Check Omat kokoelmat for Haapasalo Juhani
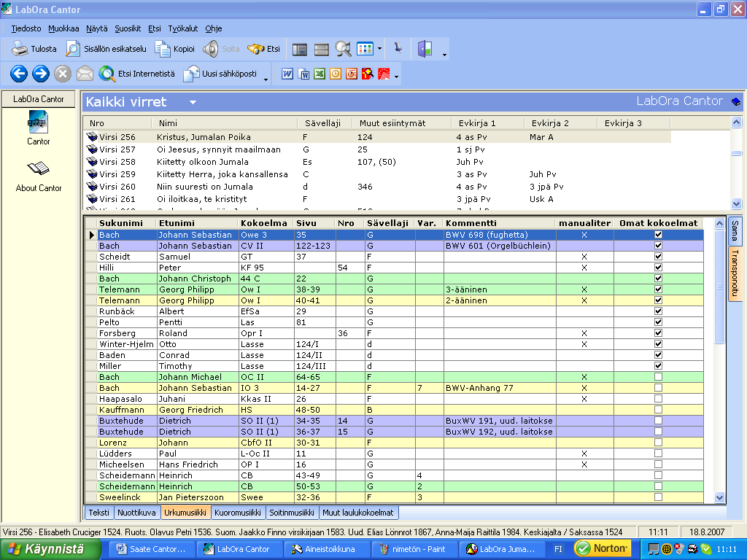The image size is (747, 560). tap(659, 399)
